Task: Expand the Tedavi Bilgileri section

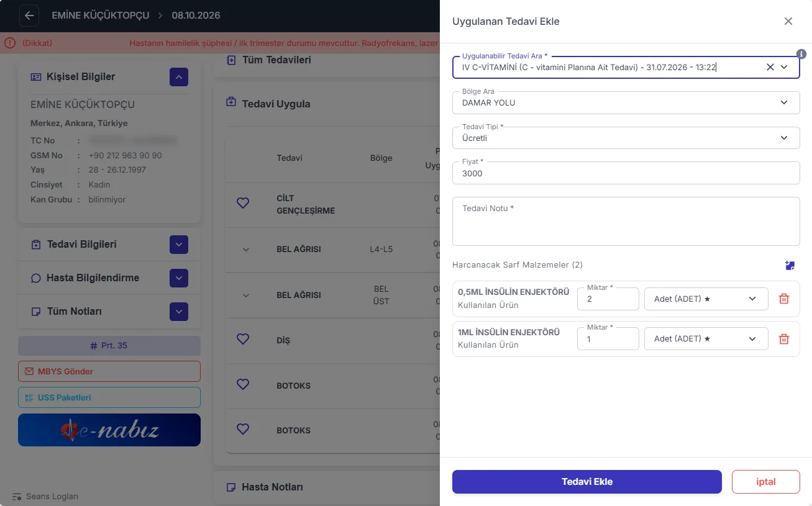Action: [x=179, y=245]
